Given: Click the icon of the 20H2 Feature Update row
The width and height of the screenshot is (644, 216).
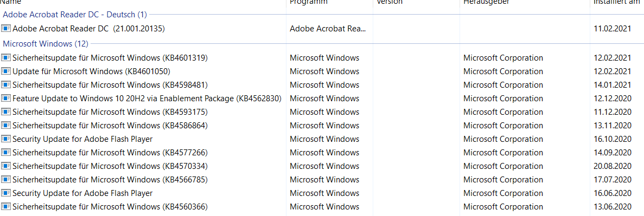Looking at the screenshot, I should [x=6, y=99].
